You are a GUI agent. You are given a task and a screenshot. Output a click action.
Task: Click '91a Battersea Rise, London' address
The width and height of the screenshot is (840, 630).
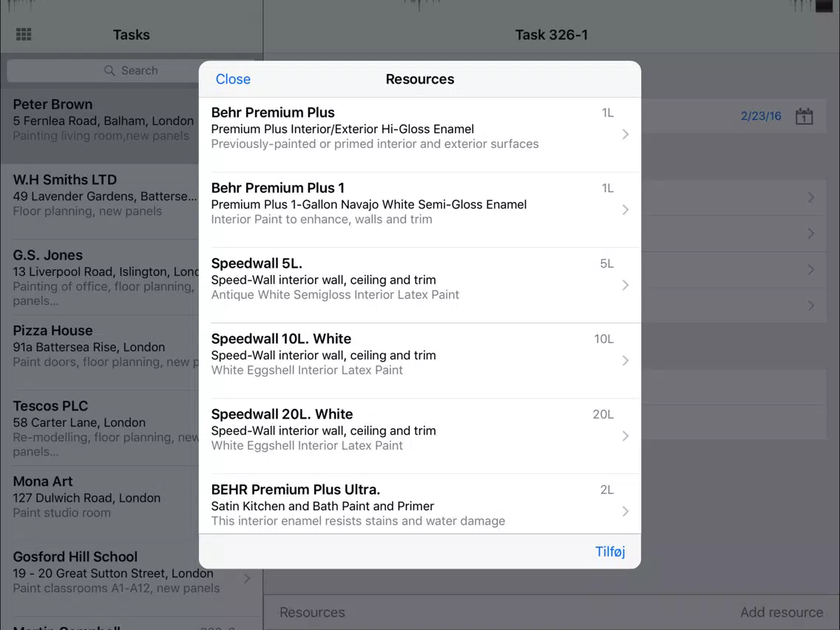89,347
